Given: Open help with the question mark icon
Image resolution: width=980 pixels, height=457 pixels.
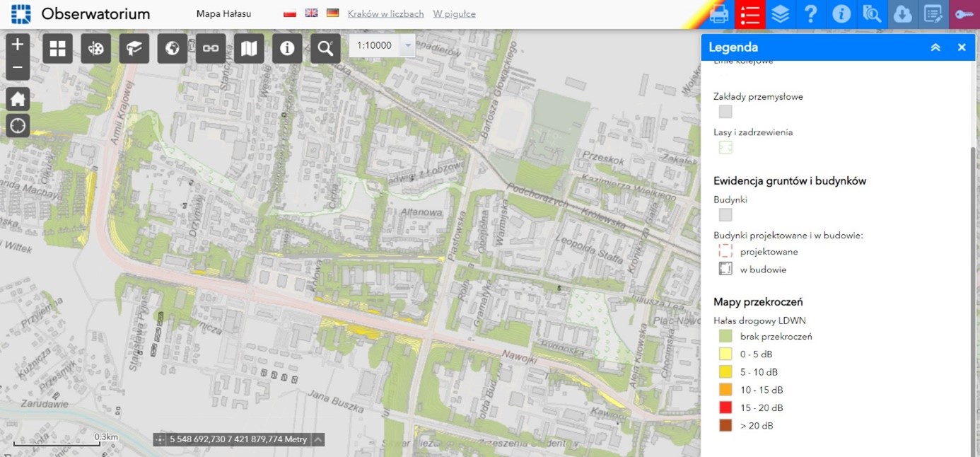Looking at the screenshot, I should [811, 14].
